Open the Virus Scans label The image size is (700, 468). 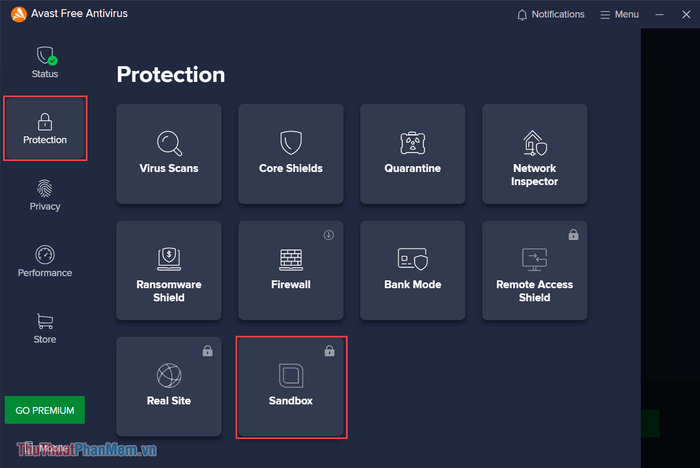point(169,168)
